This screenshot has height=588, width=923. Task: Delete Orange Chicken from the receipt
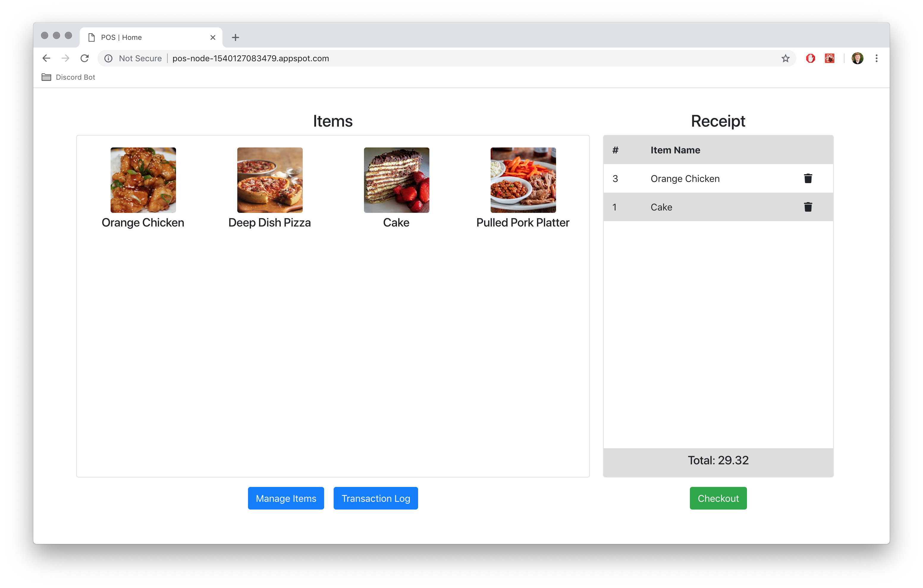point(808,178)
